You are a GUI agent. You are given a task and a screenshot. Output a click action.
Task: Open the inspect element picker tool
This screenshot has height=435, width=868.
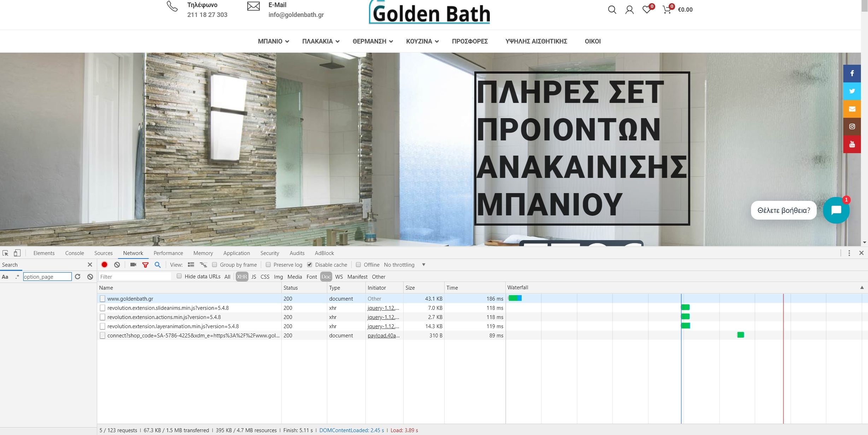click(5, 253)
